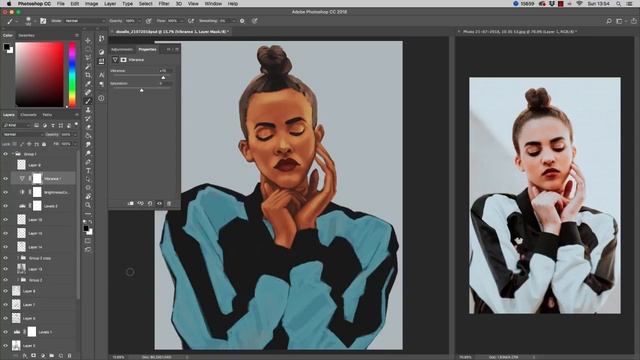Switch to the Channels tab
640x360 pixels.
(x=28, y=115)
